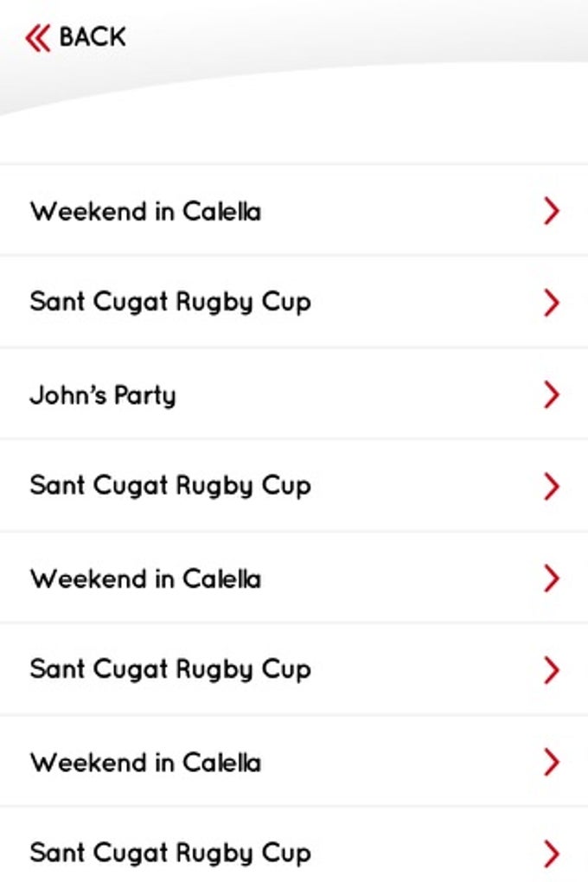Tap the fourth Sant Cugat Rugby Cup arrow
Viewport: 588px width, 882px height.
(x=551, y=853)
